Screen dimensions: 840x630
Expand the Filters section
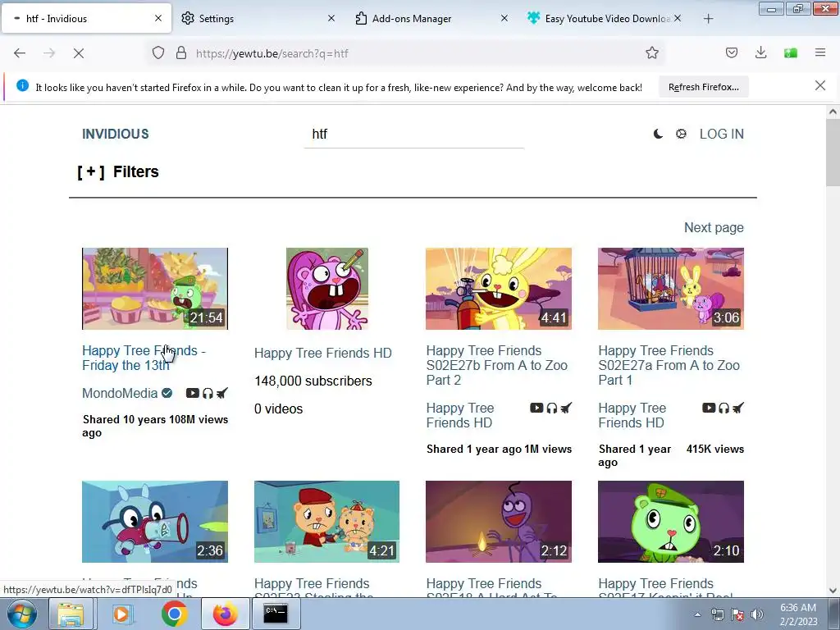coord(118,171)
